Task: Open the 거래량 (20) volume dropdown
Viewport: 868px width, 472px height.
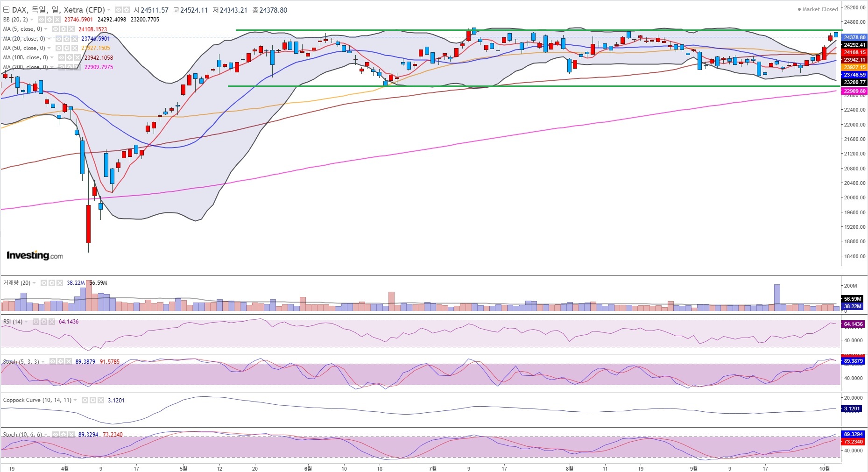Action: [x=34, y=283]
